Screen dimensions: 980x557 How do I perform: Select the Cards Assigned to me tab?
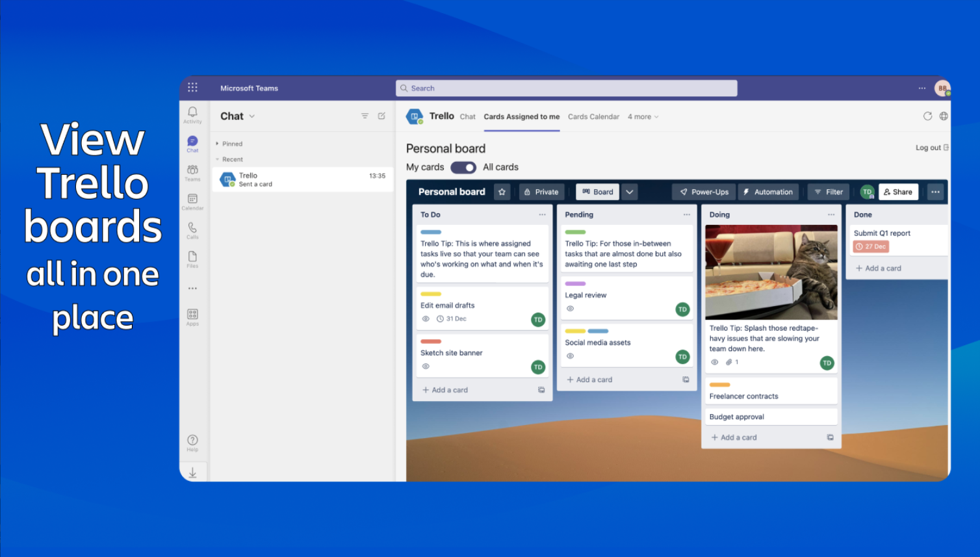tap(521, 117)
